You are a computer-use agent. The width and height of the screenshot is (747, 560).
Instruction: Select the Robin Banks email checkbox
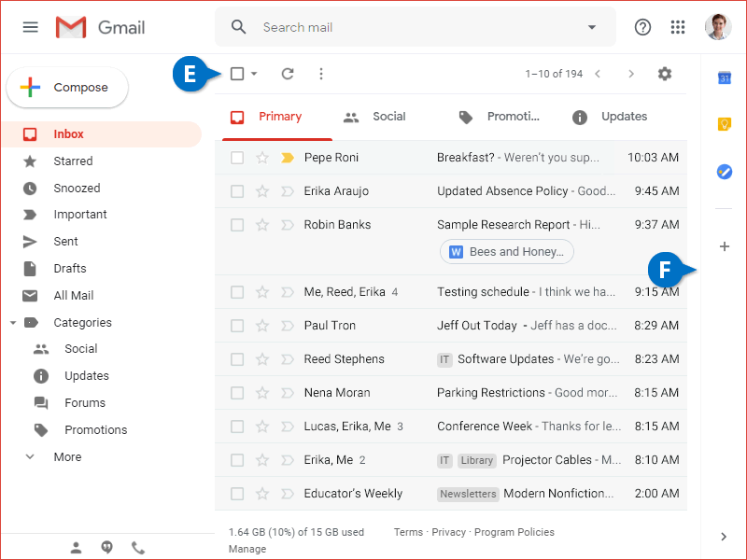pyautogui.click(x=237, y=225)
